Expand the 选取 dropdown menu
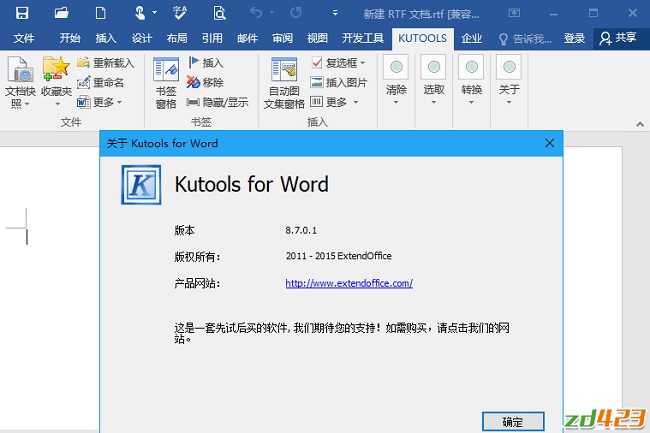 coord(434,81)
